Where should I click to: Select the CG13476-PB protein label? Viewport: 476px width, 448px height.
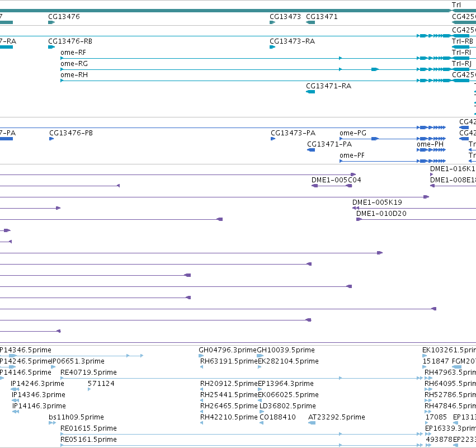[71, 133]
